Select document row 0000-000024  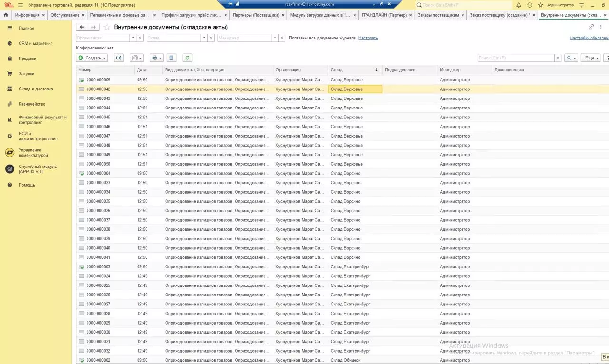pos(342,276)
